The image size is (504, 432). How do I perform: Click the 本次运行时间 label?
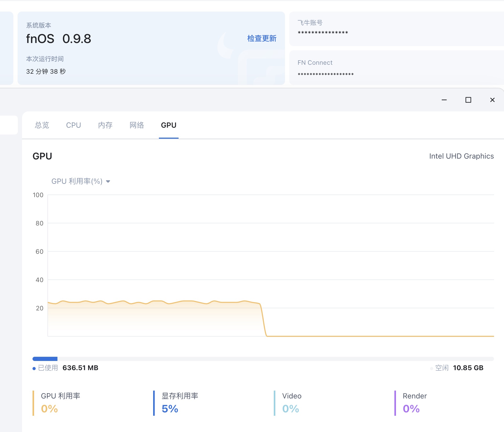pos(45,59)
